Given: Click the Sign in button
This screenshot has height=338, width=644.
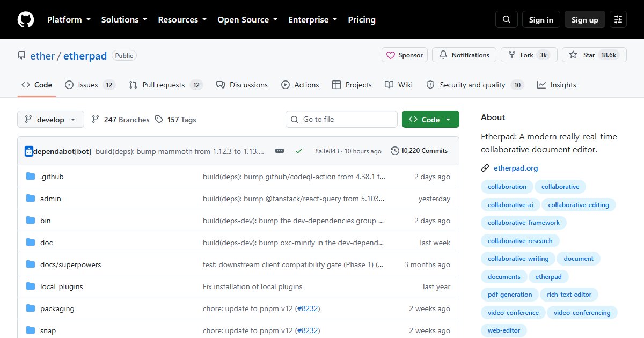Looking at the screenshot, I should 541,20.
